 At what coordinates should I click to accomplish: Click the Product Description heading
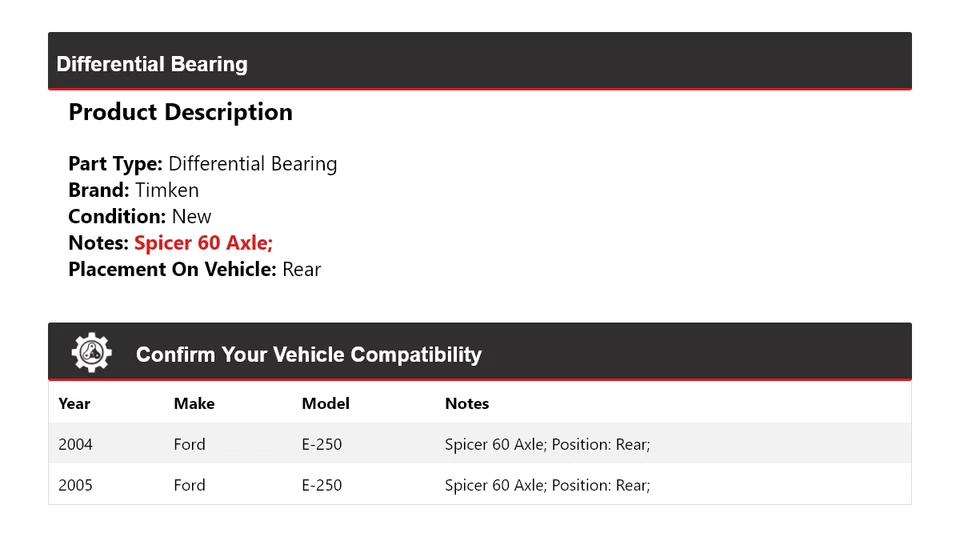point(180,112)
